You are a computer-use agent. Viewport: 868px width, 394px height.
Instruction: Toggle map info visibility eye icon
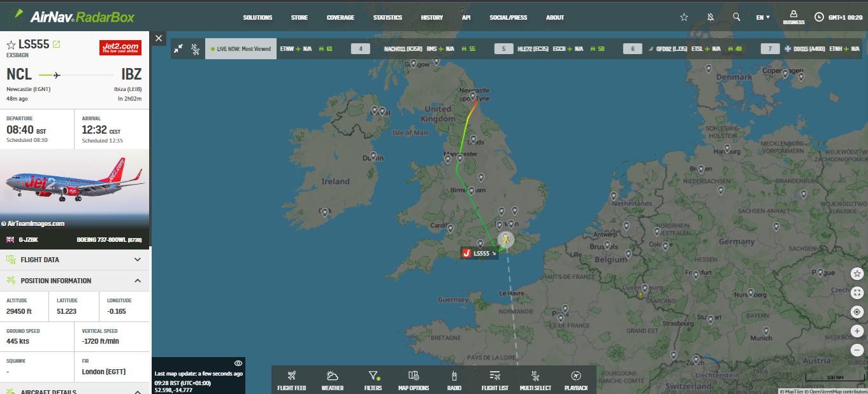click(x=238, y=363)
